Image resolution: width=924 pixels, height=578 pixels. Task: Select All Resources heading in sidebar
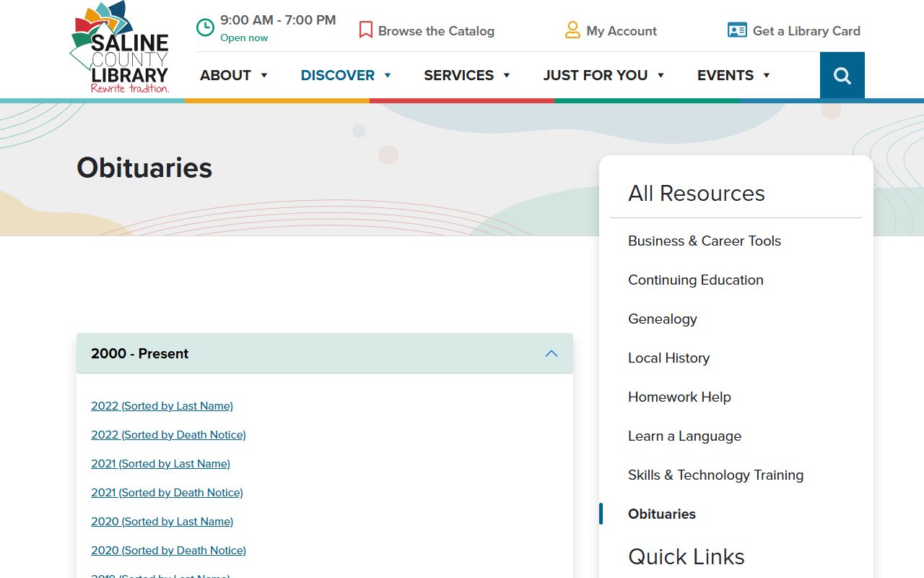coord(696,194)
